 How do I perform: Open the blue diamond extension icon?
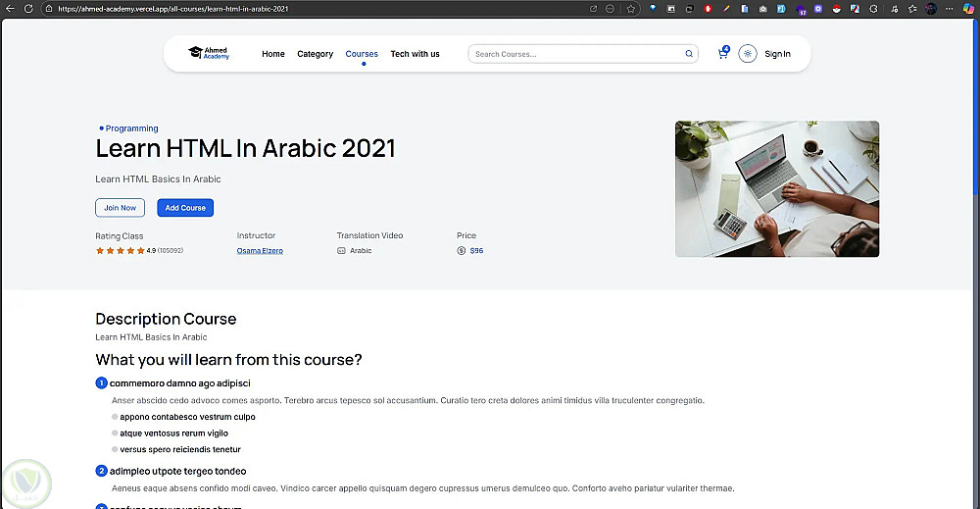[x=653, y=9]
